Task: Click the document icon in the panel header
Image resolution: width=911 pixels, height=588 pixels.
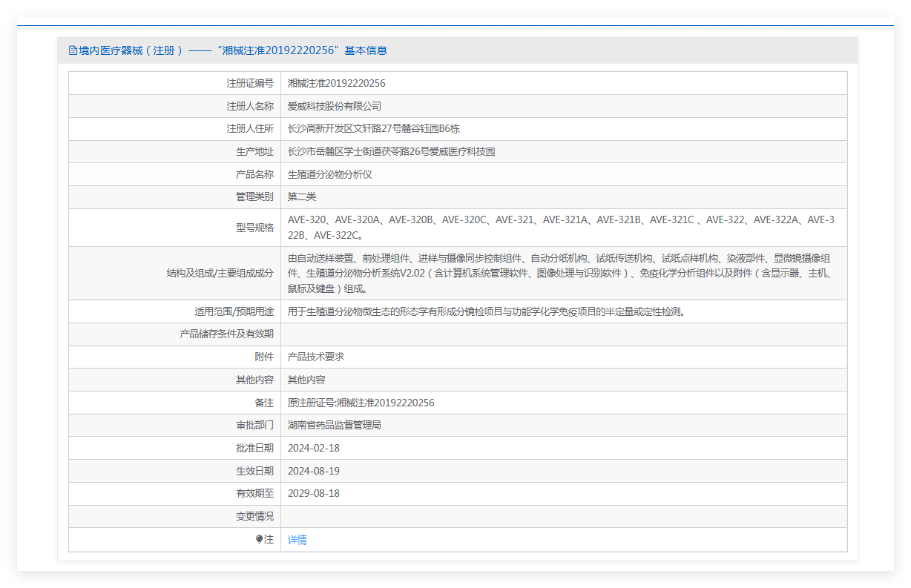Action: [x=73, y=50]
